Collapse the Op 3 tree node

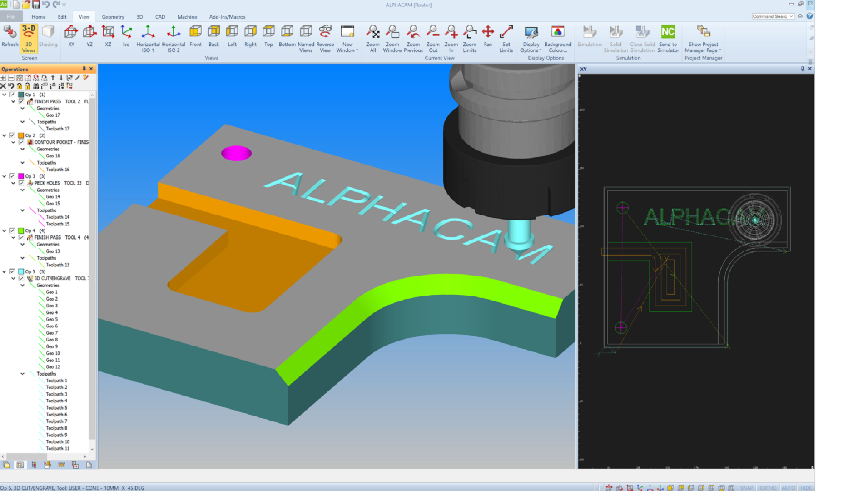point(4,176)
